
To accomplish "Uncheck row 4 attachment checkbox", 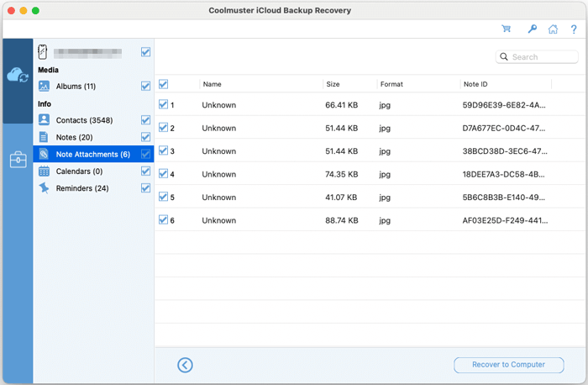I will (x=163, y=174).
